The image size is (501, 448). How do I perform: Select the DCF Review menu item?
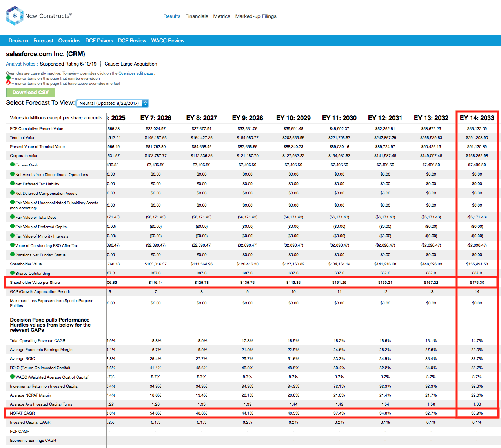[x=132, y=41]
